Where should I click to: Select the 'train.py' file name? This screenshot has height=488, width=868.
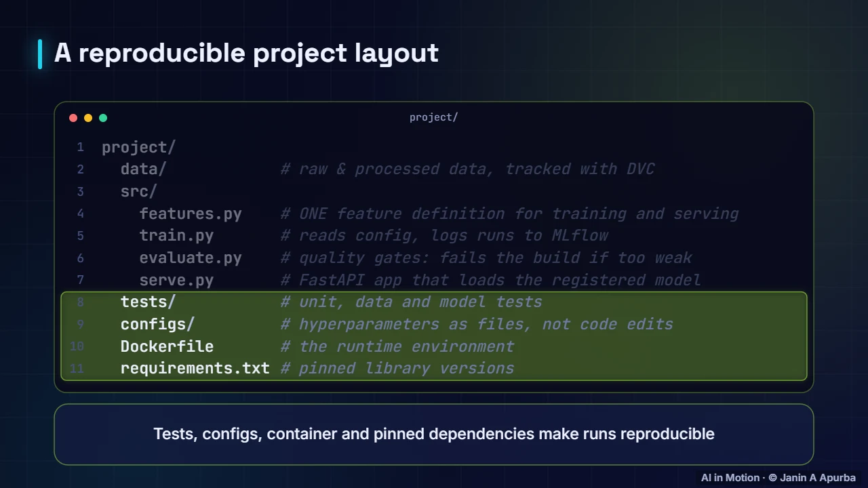177,235
